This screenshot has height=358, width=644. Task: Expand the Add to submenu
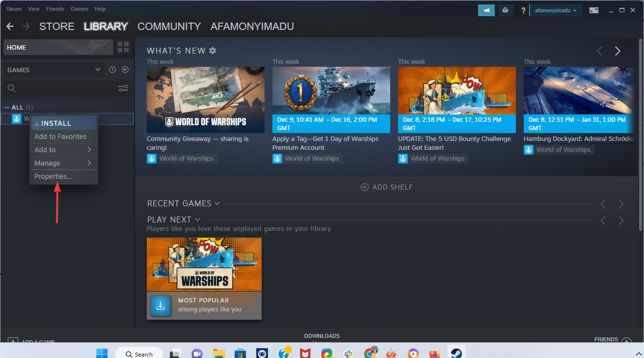click(63, 150)
